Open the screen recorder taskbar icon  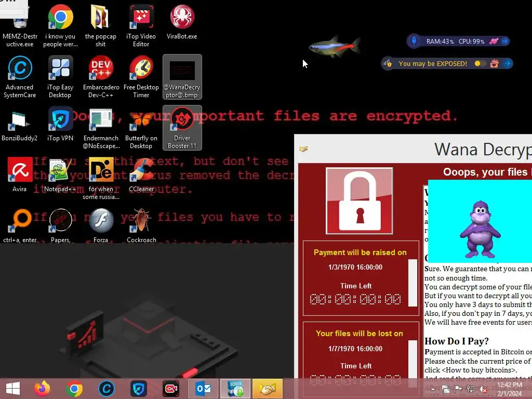[x=171, y=389]
